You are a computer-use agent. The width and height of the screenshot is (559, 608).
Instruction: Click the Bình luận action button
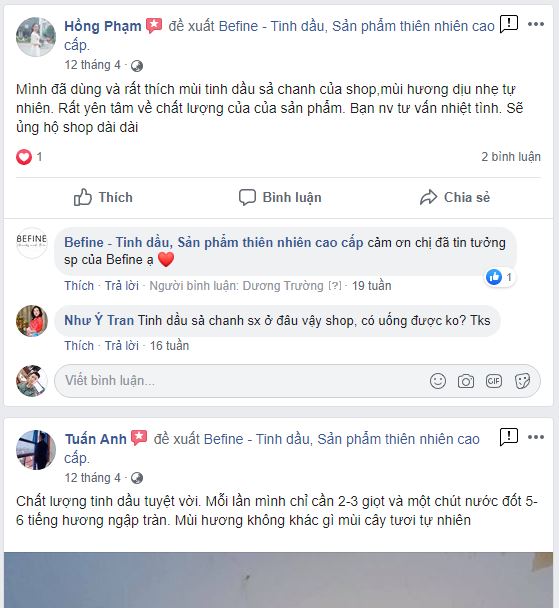280,197
